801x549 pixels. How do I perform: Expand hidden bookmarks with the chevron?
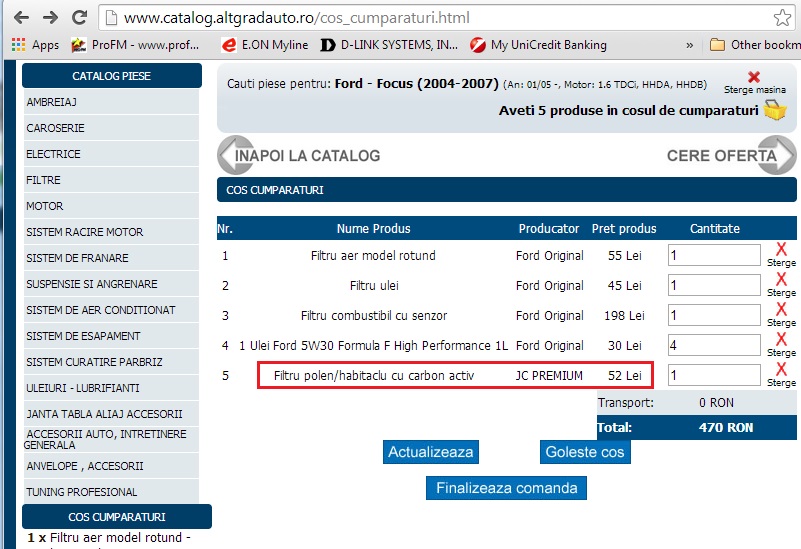[x=689, y=45]
